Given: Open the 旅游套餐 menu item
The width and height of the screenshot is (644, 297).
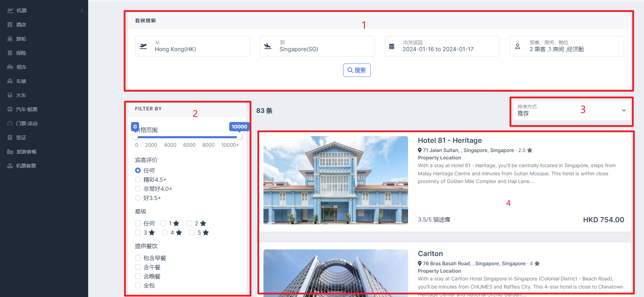Looking at the screenshot, I should [26, 152].
